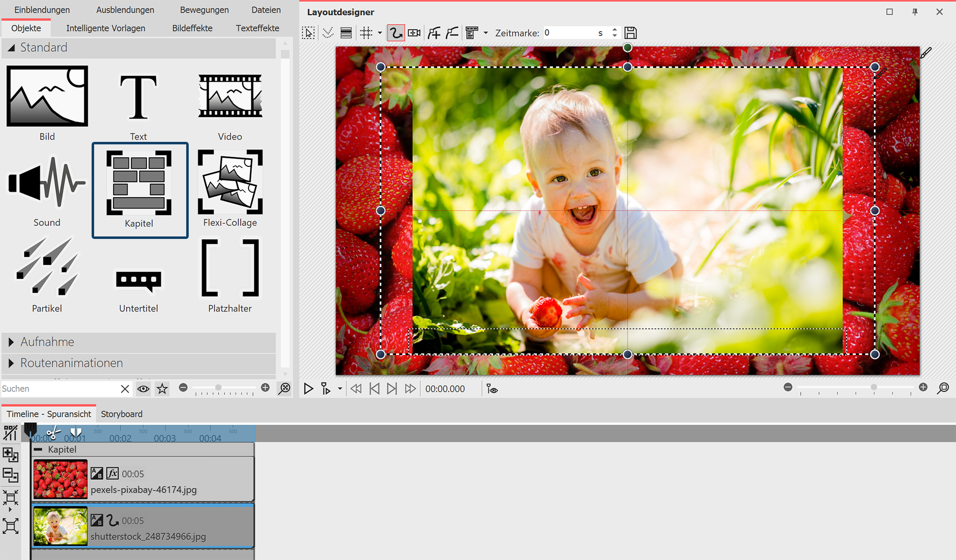956x560 pixels.
Task: Activate the camera pan tool in Layoutdesigner
Action: pos(414,32)
